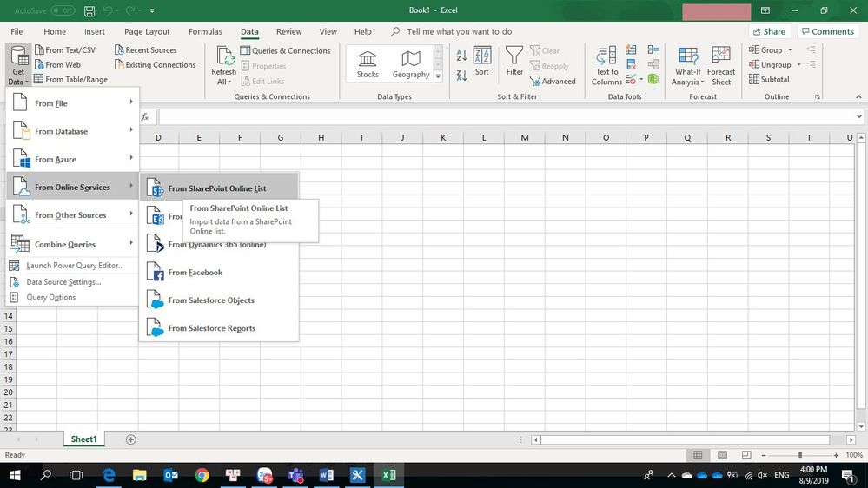Image resolution: width=868 pixels, height=488 pixels.
Task: Open the Sort dialog
Action: 481,61
